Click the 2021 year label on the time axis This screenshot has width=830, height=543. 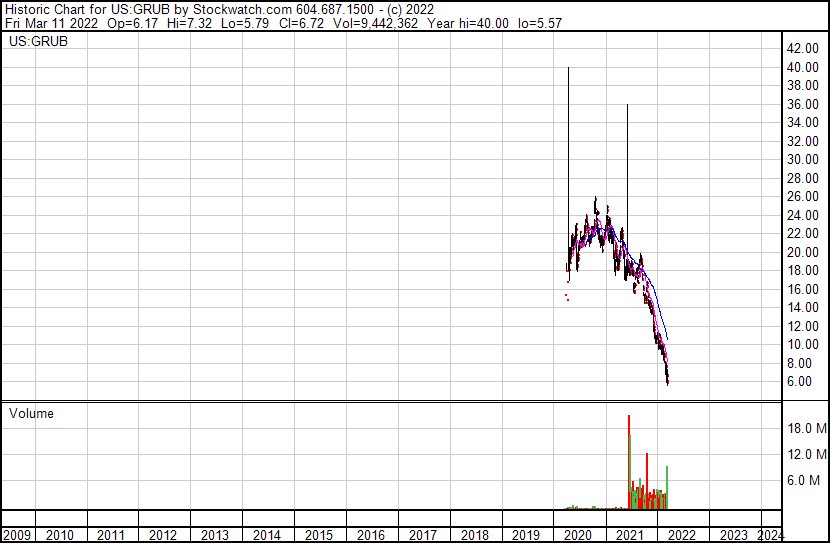click(x=629, y=535)
